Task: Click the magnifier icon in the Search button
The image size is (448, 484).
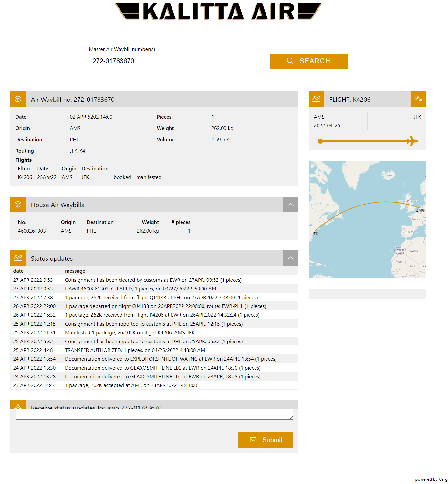Action: [x=290, y=61]
